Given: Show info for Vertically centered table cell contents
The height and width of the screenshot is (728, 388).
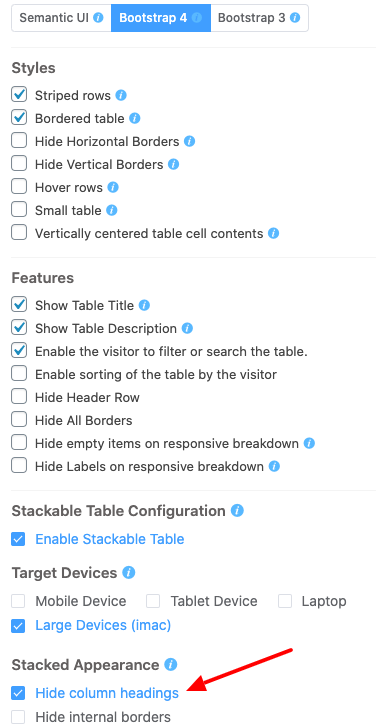Looking at the screenshot, I should [x=273, y=233].
